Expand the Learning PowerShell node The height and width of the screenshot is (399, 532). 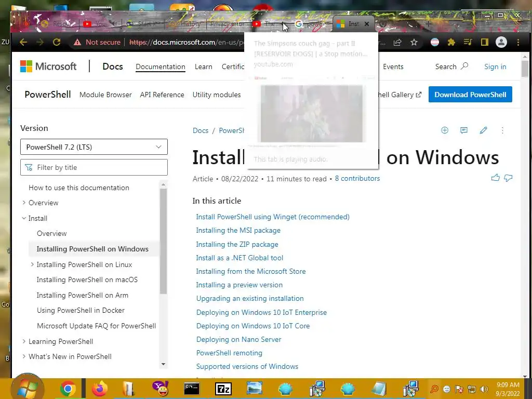coord(24,341)
